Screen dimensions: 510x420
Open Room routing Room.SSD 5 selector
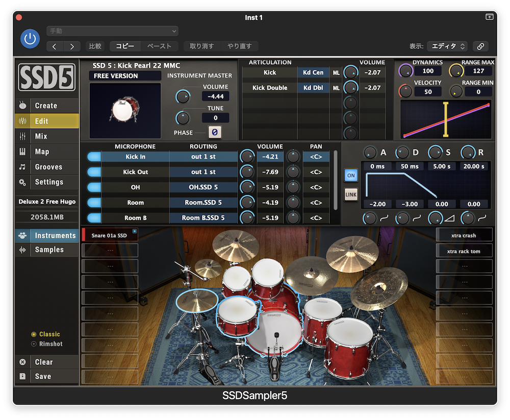coord(203,203)
